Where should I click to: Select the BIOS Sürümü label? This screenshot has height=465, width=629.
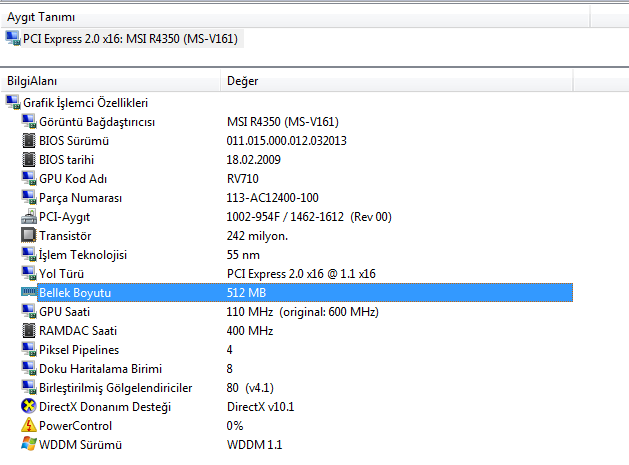pos(74,141)
